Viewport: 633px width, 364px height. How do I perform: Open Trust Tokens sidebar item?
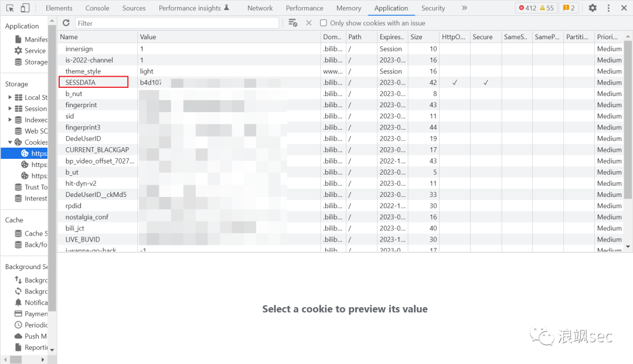(31, 187)
